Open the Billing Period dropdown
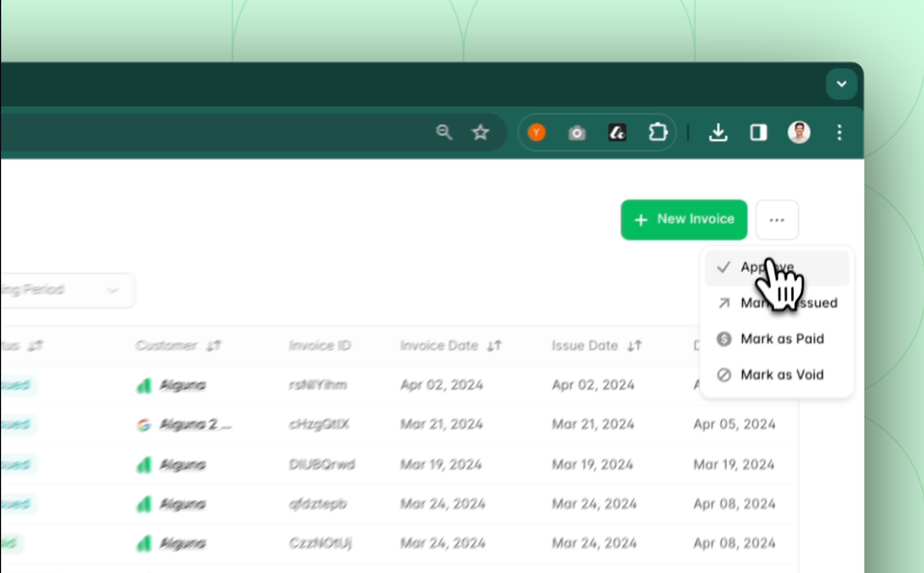The height and width of the screenshot is (573, 924). click(66, 290)
